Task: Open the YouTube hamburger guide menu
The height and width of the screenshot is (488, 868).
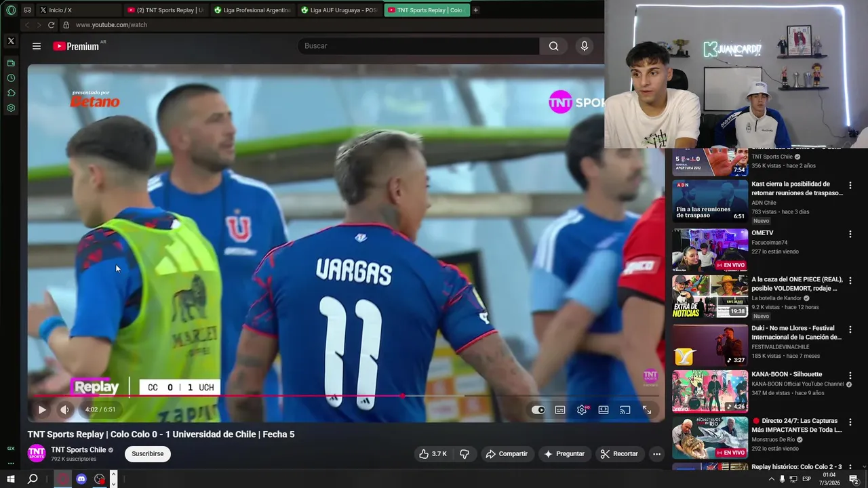Action: (37, 46)
